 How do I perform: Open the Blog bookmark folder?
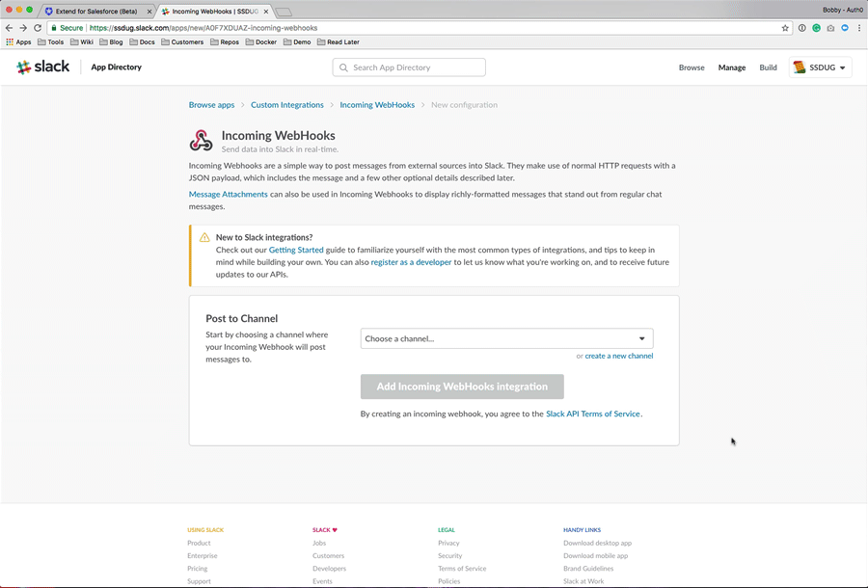point(111,42)
